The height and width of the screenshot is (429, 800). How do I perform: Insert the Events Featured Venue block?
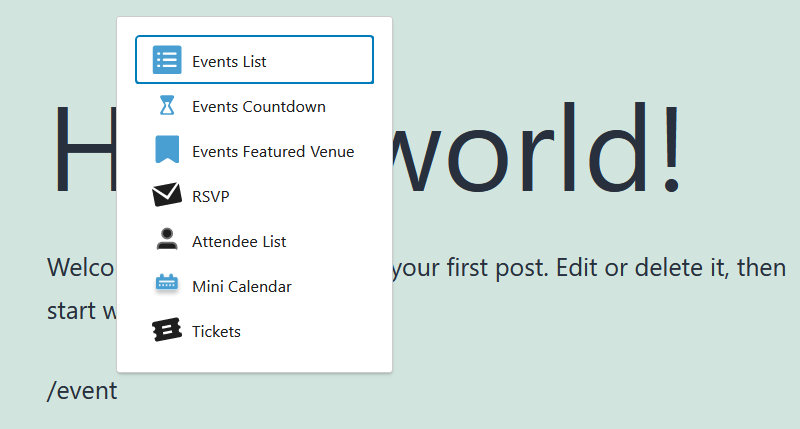[x=255, y=151]
